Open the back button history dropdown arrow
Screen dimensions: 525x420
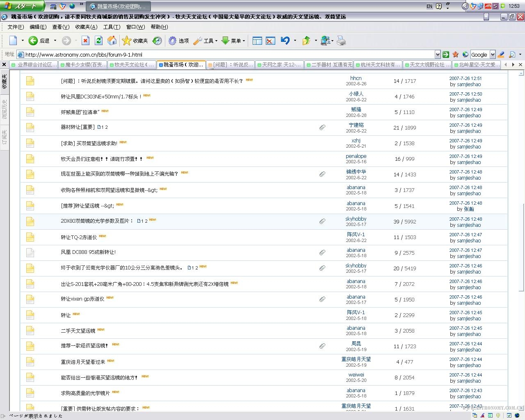point(55,41)
